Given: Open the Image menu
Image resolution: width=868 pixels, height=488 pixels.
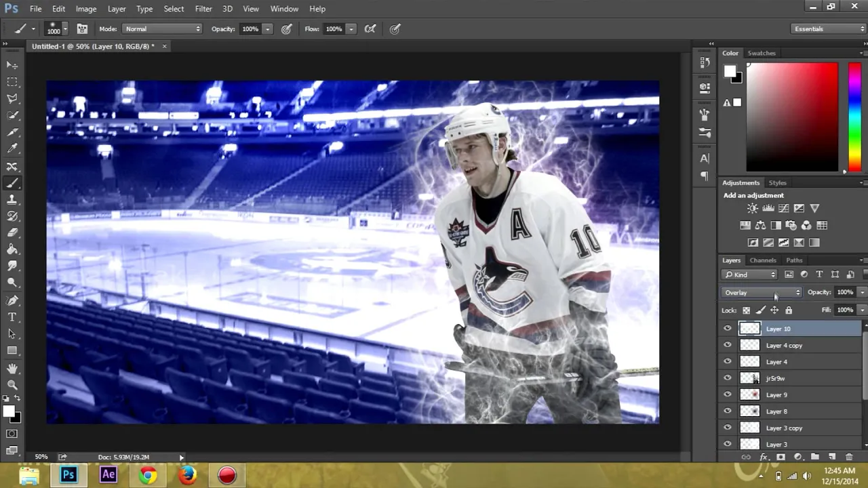Looking at the screenshot, I should click(x=85, y=9).
